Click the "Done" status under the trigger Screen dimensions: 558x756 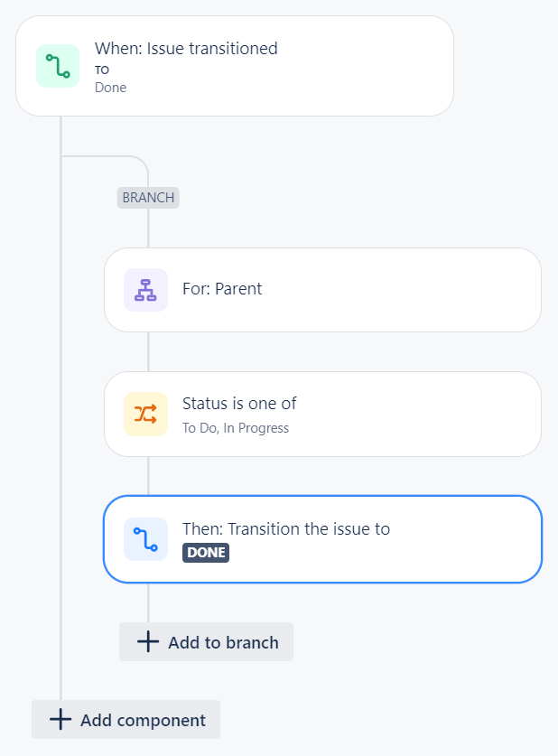click(110, 88)
